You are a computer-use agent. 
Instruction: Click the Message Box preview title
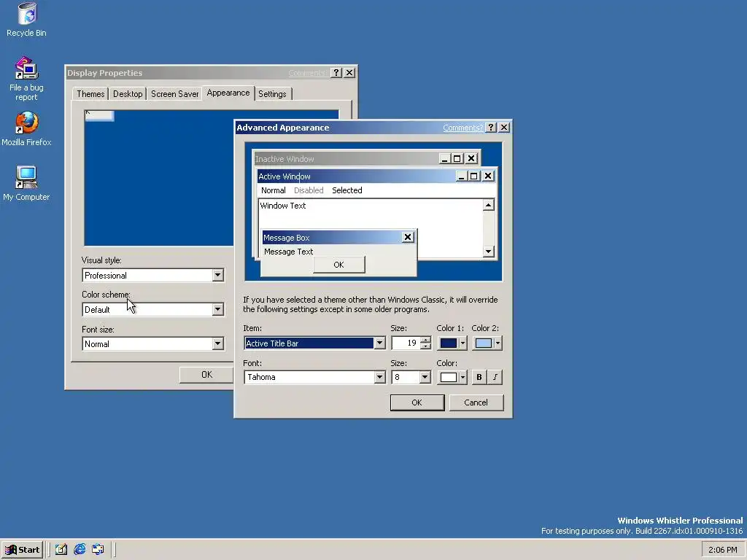pos(332,237)
